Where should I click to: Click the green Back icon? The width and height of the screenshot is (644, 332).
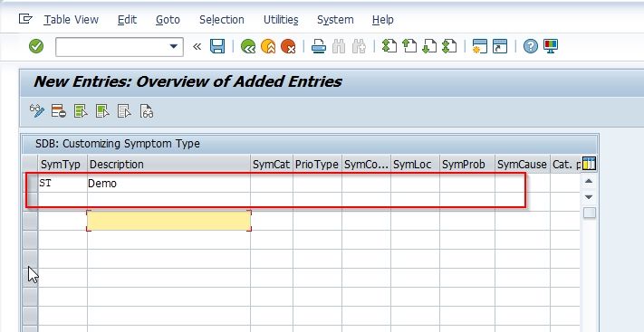pyautogui.click(x=247, y=46)
